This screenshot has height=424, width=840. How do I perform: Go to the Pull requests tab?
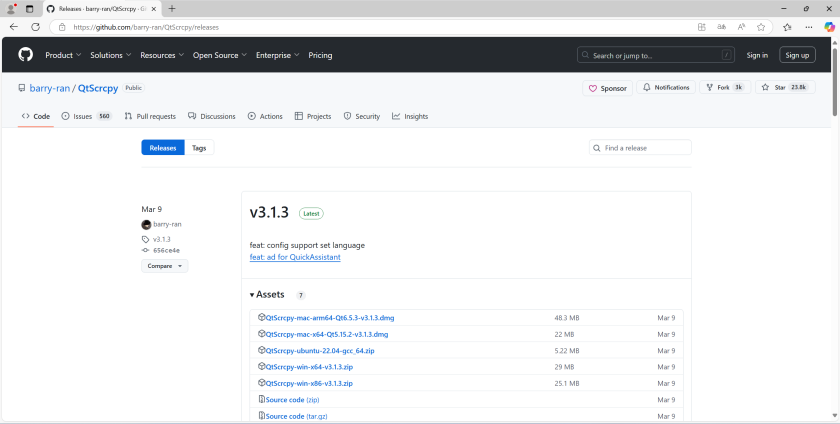(x=150, y=116)
